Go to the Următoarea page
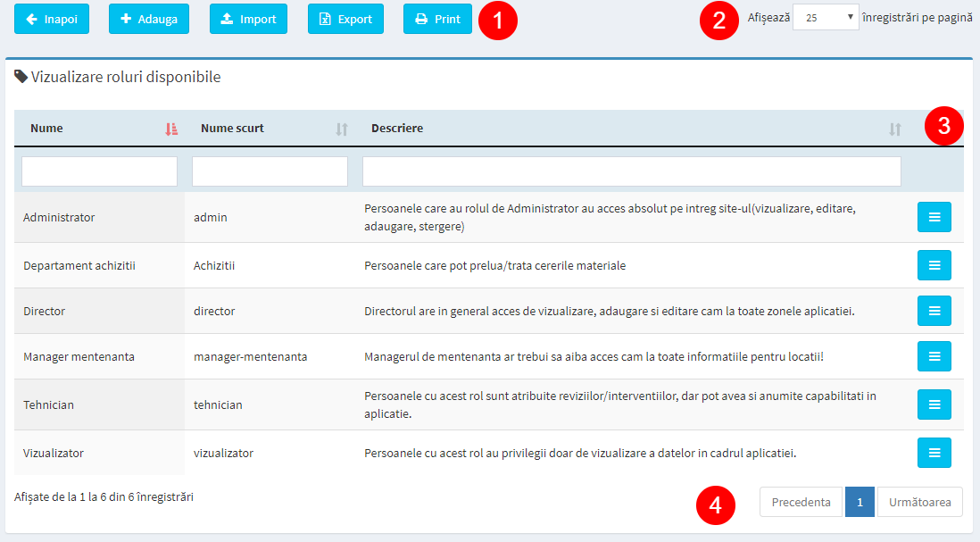 [920, 502]
